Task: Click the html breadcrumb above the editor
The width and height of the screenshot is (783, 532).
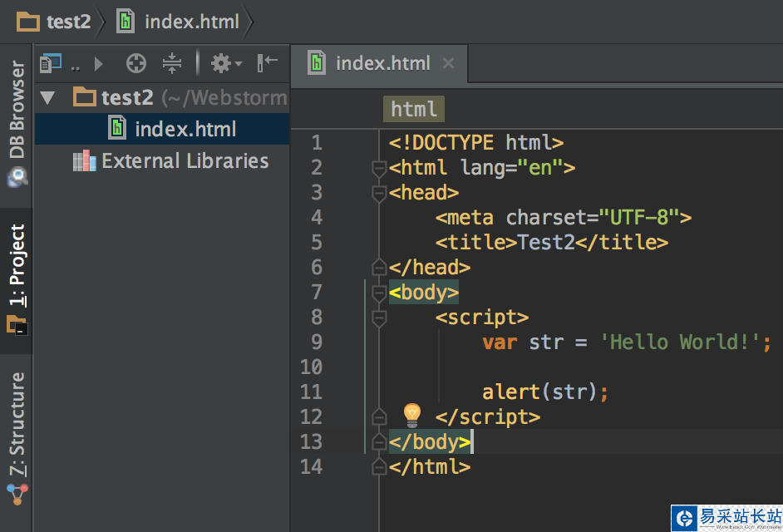Action: (x=414, y=110)
